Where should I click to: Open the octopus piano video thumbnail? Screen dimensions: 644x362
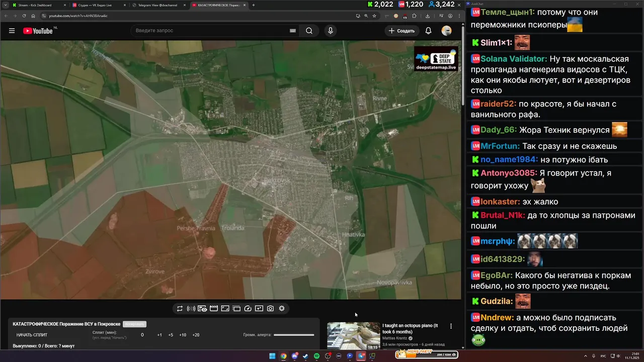[x=354, y=336]
